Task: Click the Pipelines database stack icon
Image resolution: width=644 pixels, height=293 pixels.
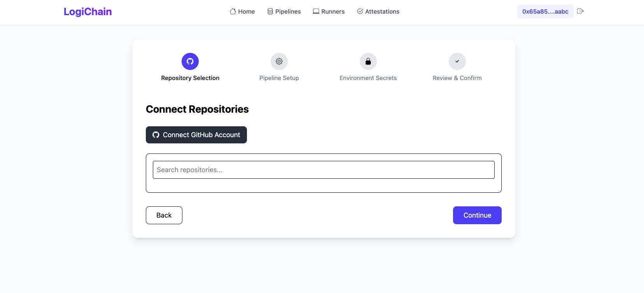Action: (x=270, y=12)
